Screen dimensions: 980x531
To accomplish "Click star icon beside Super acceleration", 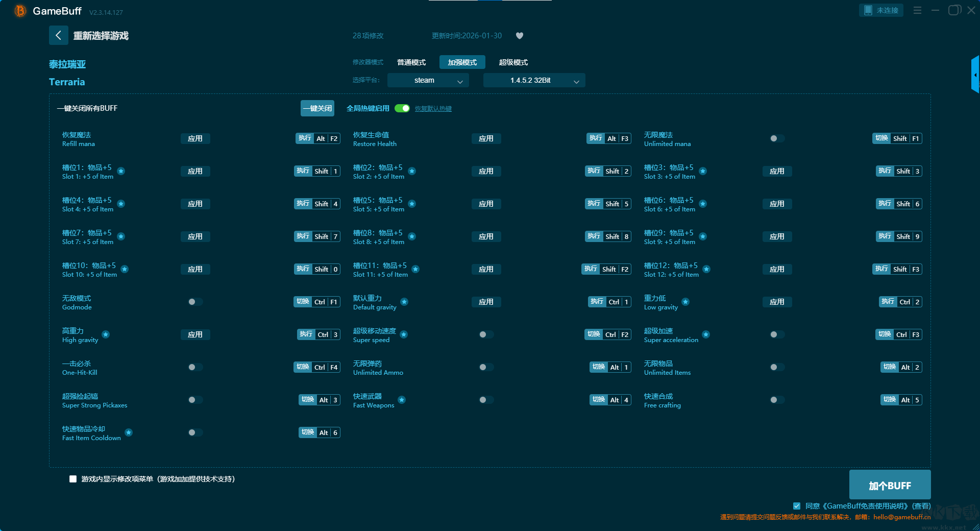I will pyautogui.click(x=706, y=334).
